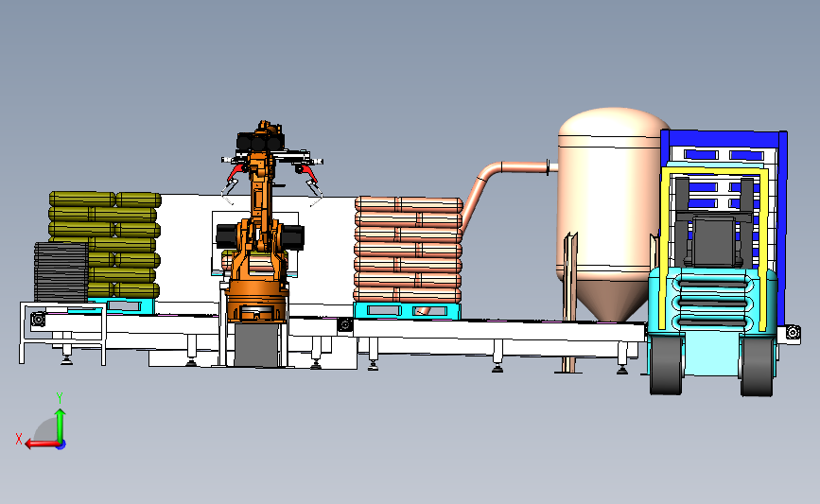Click the conveyor roller end at far right

click(x=793, y=332)
